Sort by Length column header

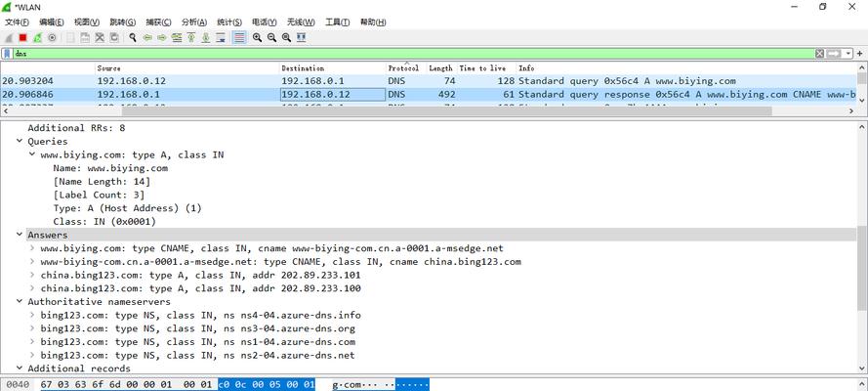[x=441, y=68]
